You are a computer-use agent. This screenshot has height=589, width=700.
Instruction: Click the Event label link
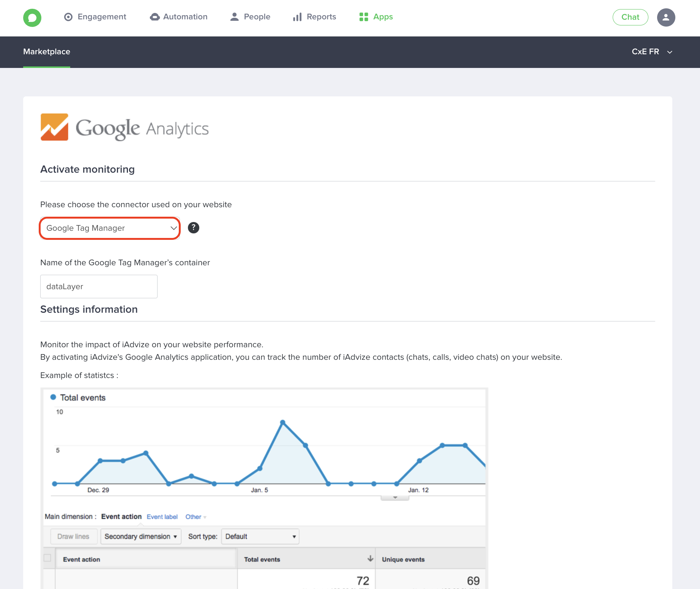coord(162,517)
